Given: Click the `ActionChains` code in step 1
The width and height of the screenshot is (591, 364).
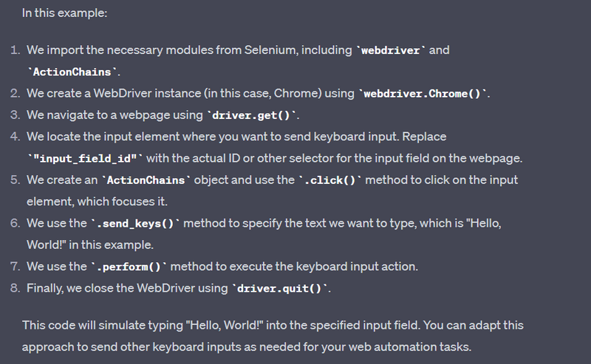Looking at the screenshot, I should [x=72, y=72].
